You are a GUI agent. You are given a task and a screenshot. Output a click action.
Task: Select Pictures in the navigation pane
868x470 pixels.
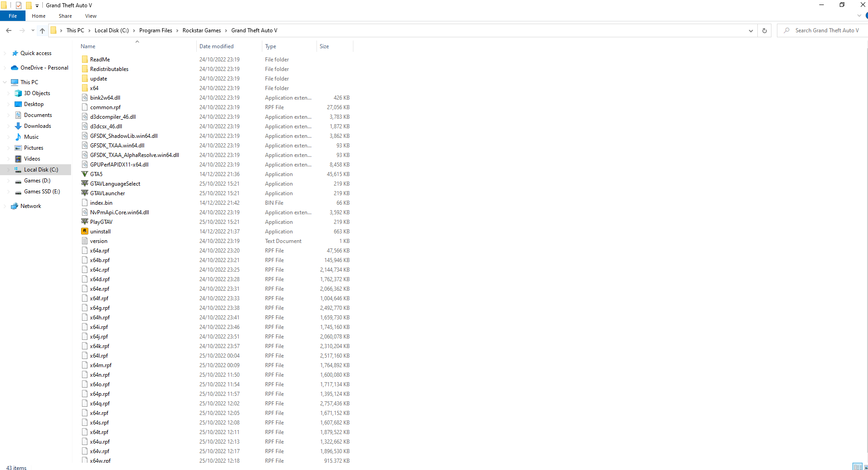tap(34, 148)
